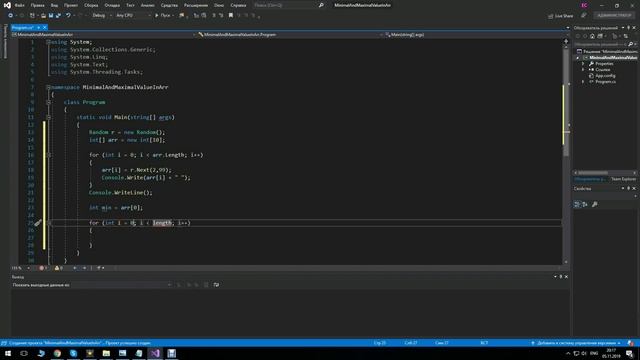Click the Live Share button

click(561, 16)
